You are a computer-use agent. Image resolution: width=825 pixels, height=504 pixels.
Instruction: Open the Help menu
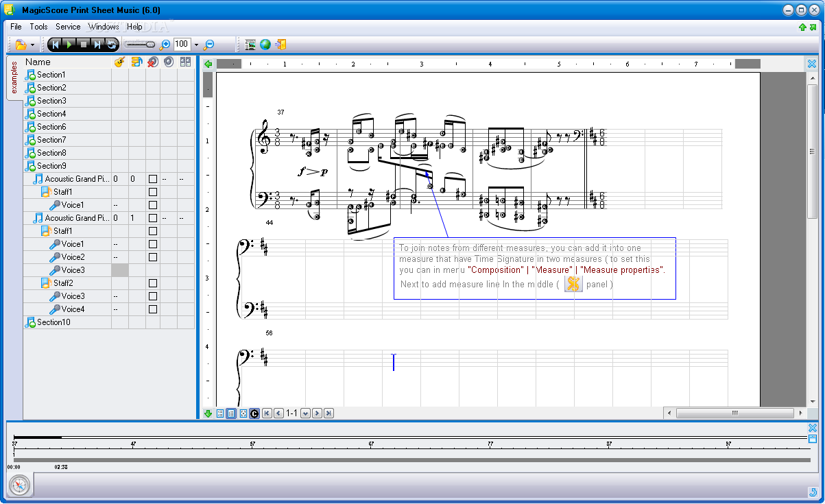tap(134, 27)
